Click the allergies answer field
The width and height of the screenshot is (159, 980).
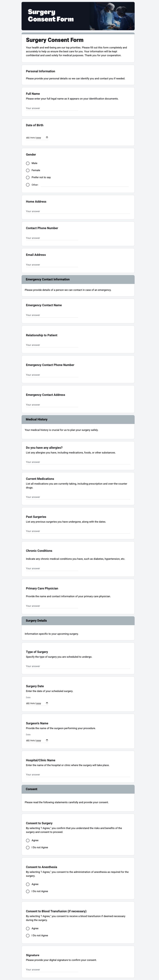(51, 462)
